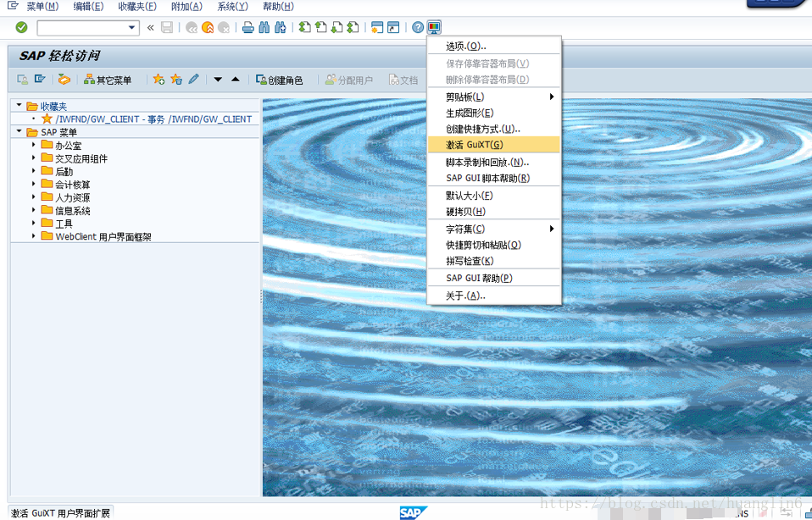The width and height of the screenshot is (812, 520).
Task: Open the 收藏夹(F) menu
Action: 137,7
